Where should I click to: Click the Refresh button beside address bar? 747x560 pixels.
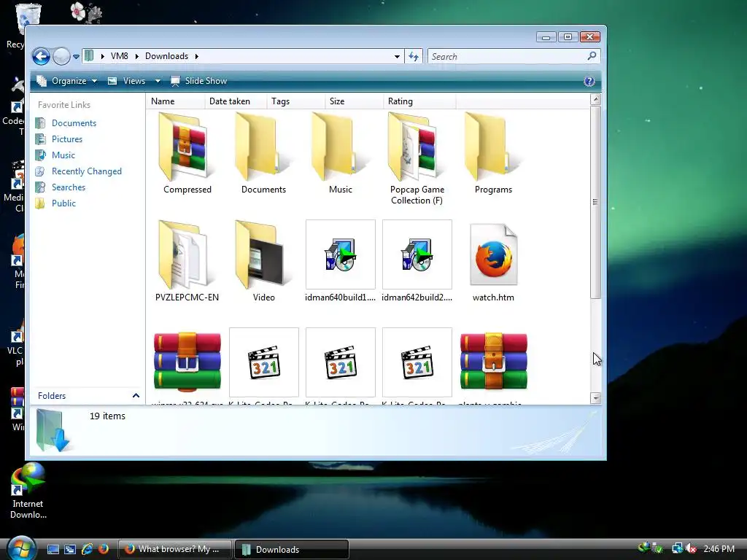[x=414, y=57]
